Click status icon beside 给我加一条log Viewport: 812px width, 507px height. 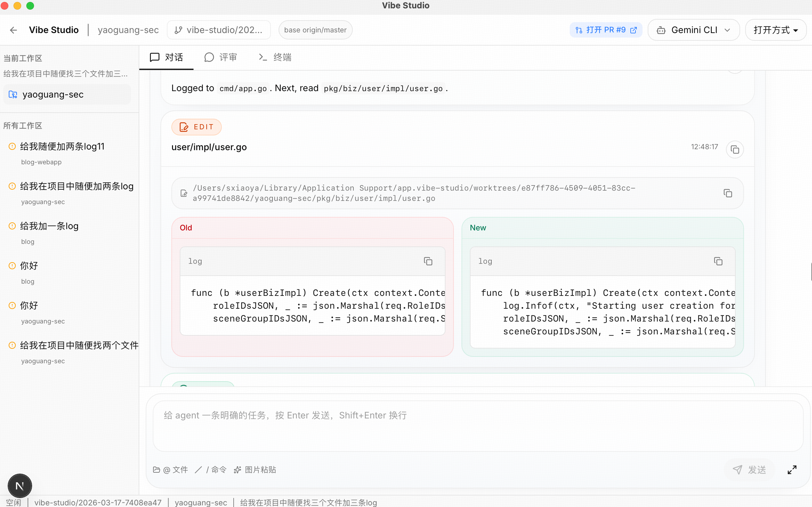point(12,226)
